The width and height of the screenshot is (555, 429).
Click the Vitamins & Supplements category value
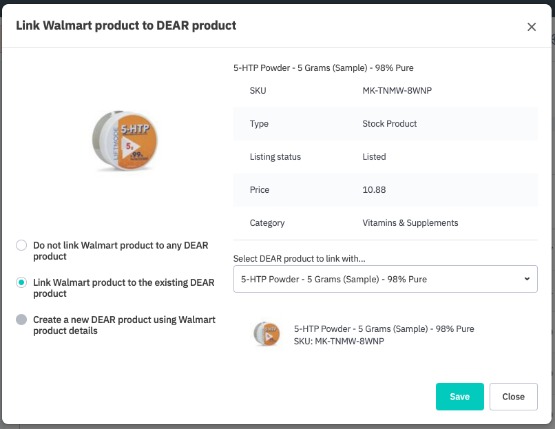pyautogui.click(x=410, y=223)
